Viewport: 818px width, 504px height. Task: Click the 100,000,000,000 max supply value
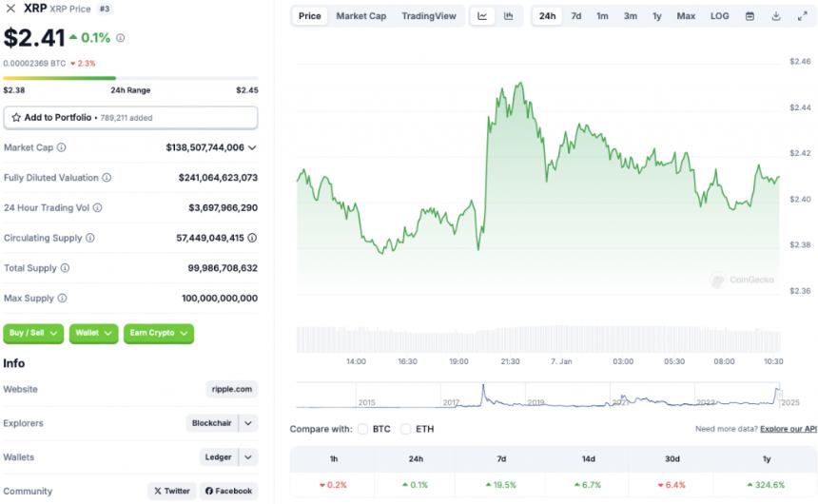220,298
